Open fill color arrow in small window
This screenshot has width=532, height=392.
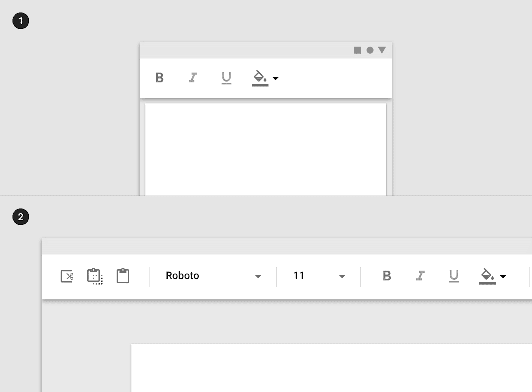[x=276, y=78]
